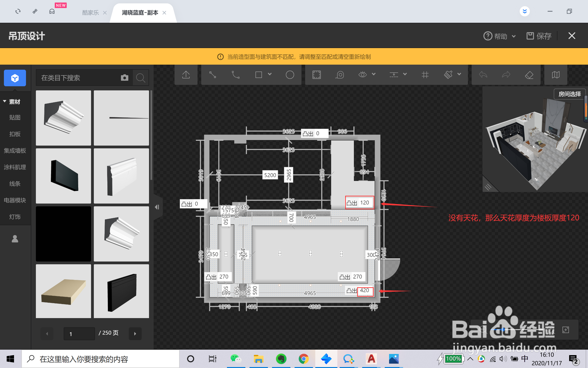Click the 房间选择 room selection button
Screen dimensions: 588x368
[x=570, y=94]
